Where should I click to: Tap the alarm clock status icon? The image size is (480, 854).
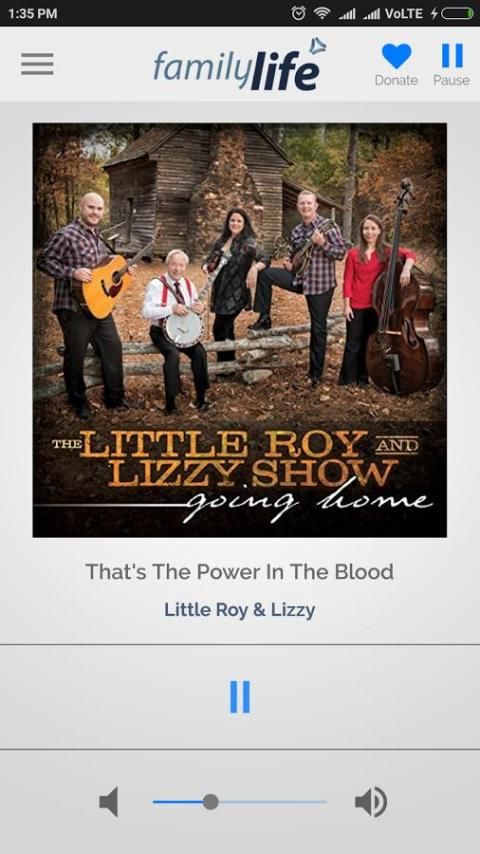(x=298, y=14)
